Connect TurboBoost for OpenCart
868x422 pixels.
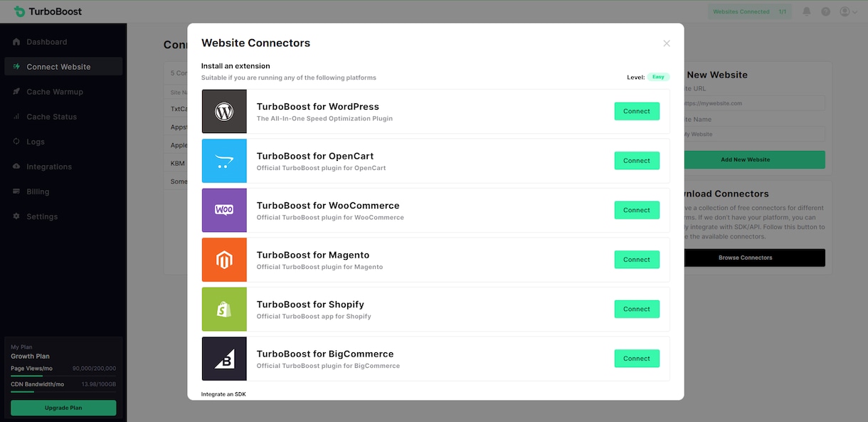(637, 161)
